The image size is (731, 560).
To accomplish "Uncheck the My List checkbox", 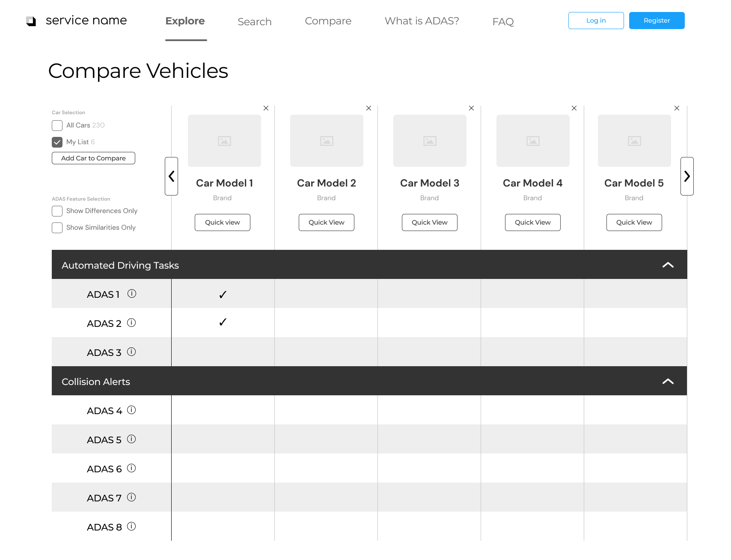I will pos(57,142).
